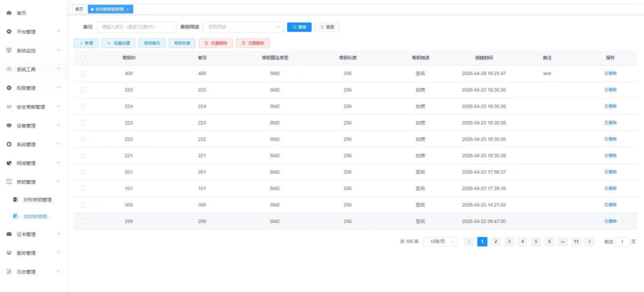Click the blue 搜索 search button
Screen dimensions: 644x292
[299, 27]
